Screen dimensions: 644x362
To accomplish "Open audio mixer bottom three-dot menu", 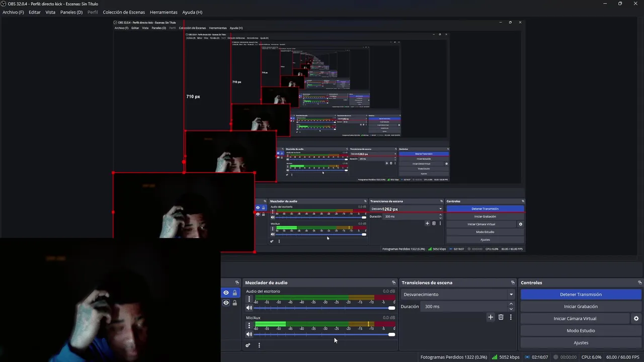I will [x=259, y=345].
